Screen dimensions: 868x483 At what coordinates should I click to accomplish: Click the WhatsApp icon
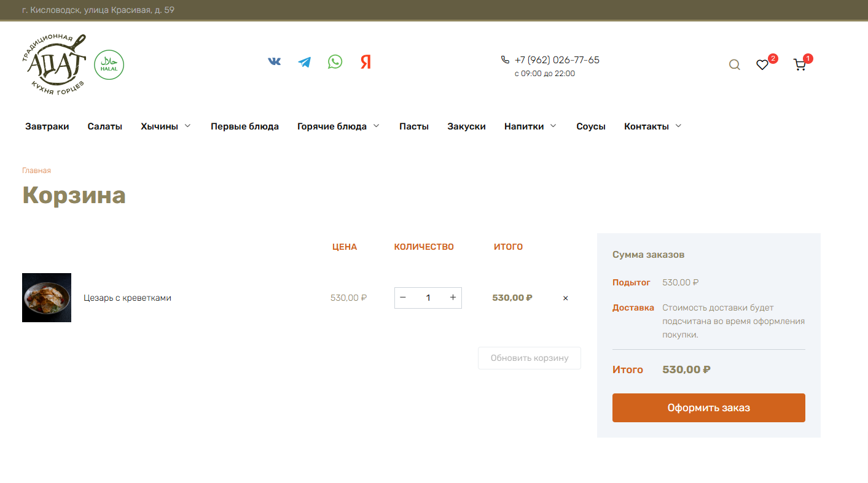pos(335,61)
